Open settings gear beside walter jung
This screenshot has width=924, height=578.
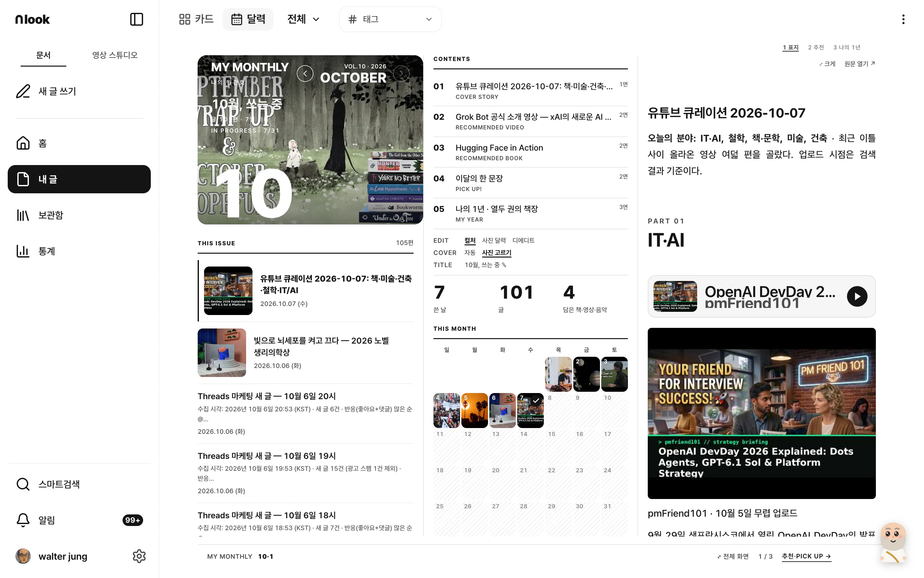[x=139, y=556]
